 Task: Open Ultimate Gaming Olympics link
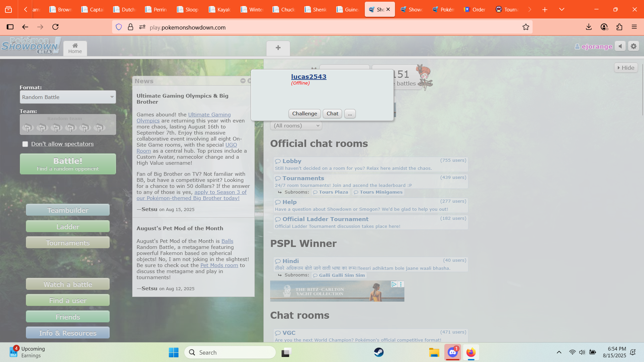coord(209,115)
